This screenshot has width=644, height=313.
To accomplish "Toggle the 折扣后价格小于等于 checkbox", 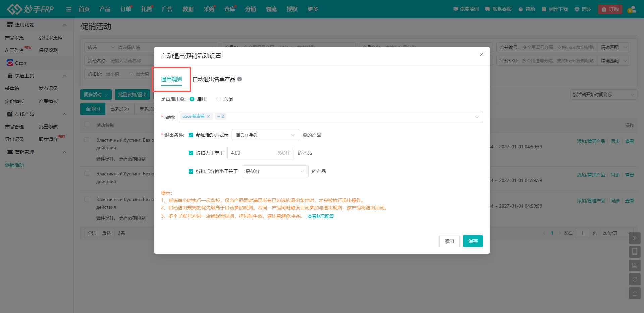I will click(191, 171).
